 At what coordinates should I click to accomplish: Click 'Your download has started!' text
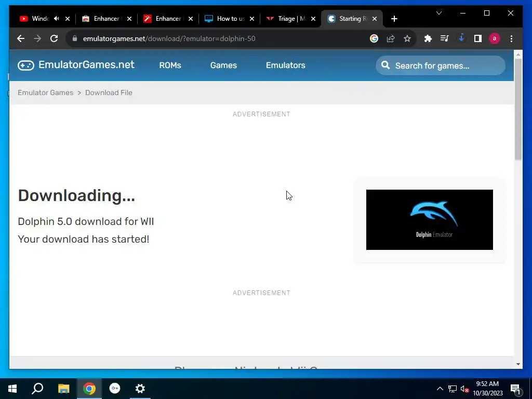[x=84, y=239]
